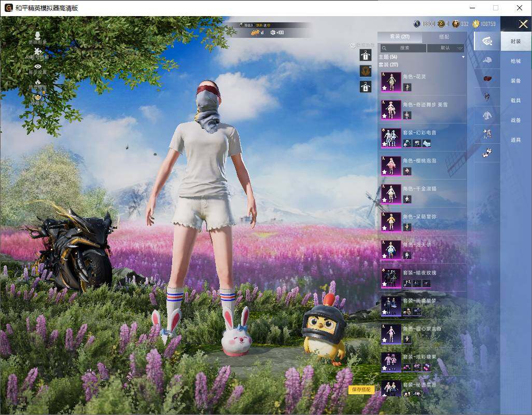
Task: Open the 战备 menu tab
Action: 516,120
